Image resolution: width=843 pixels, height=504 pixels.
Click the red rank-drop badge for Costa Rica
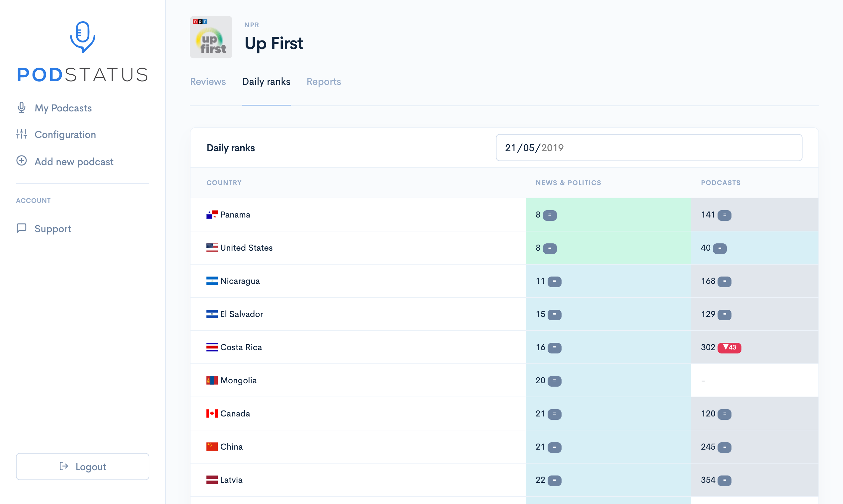[x=729, y=347]
